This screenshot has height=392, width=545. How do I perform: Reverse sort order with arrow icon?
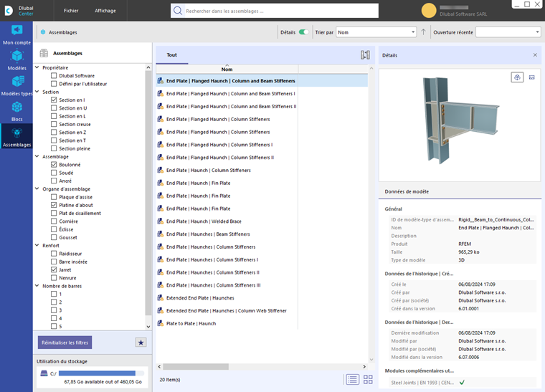tap(423, 32)
